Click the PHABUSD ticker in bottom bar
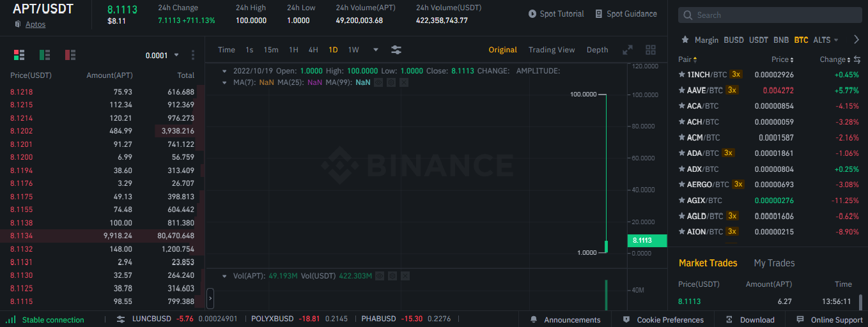 coord(406,319)
